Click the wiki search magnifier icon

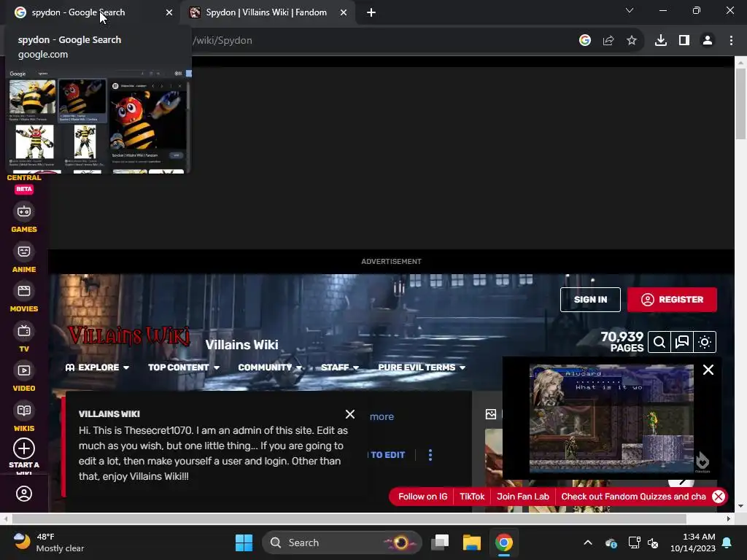coord(659,342)
